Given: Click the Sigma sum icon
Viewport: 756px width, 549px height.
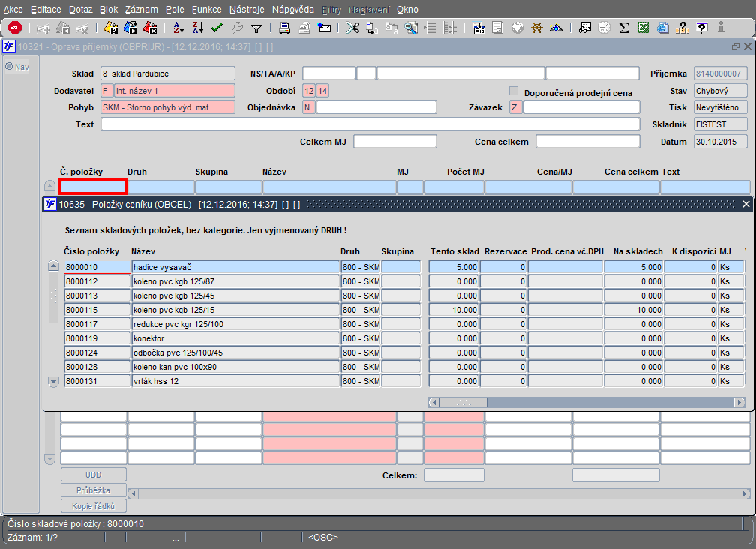Looking at the screenshot, I should click(624, 28).
